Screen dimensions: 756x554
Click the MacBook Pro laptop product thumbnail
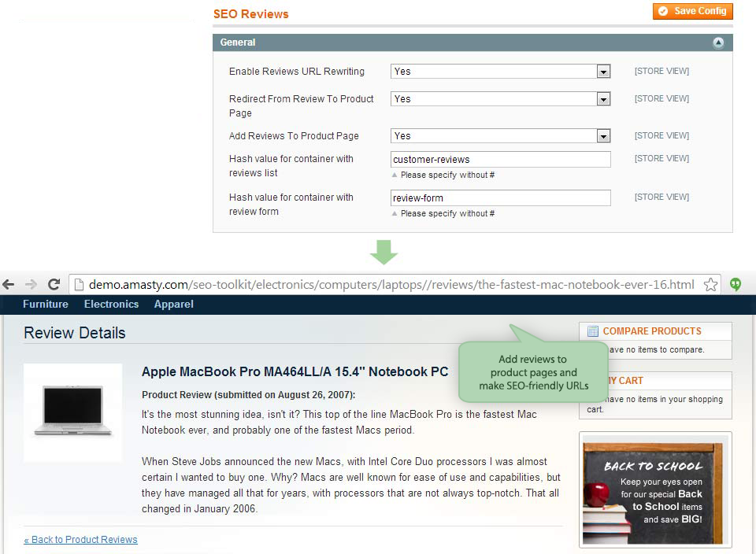(72, 413)
